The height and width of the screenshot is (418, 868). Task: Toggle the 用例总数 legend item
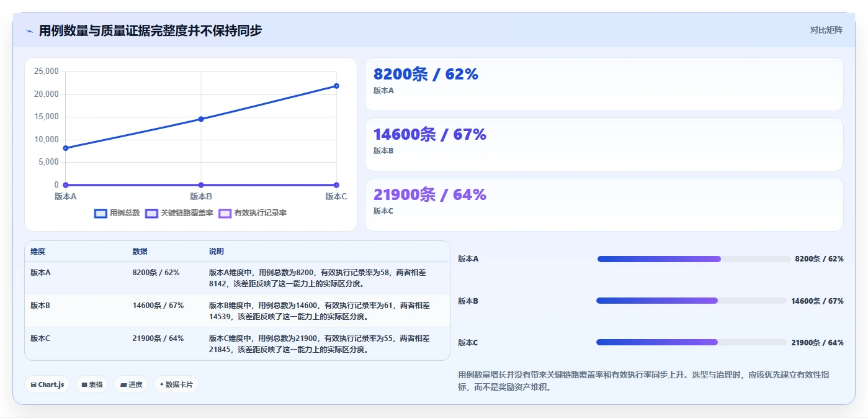[x=117, y=213]
